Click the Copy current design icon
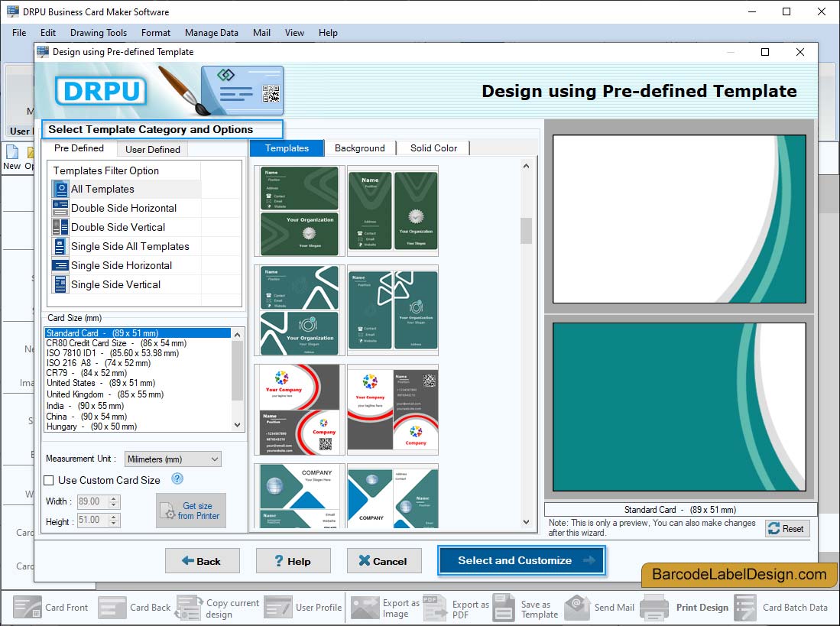This screenshot has width=840, height=626. pyautogui.click(x=189, y=607)
